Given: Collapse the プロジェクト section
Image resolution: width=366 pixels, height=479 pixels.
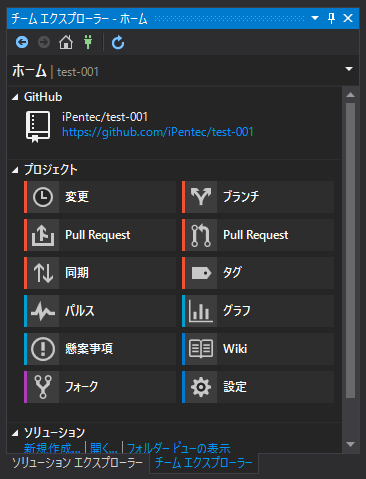Looking at the screenshot, I should pos(15,170).
